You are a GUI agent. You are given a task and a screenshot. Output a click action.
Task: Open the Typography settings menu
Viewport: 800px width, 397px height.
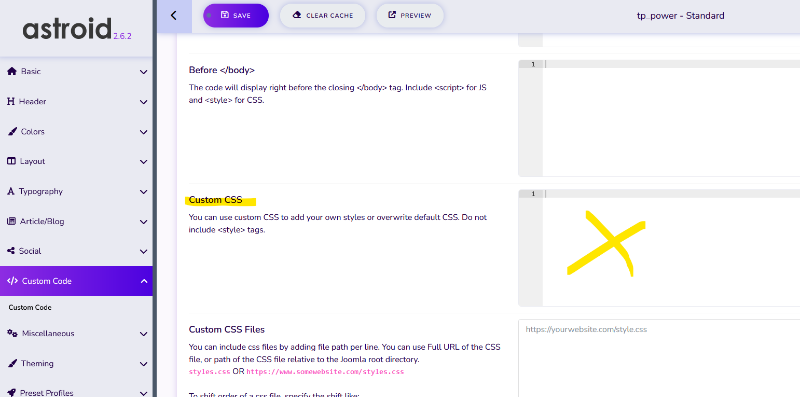77,191
